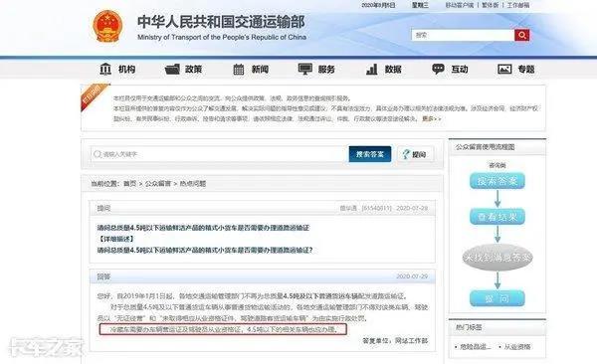Click the reply date 2020-07-29
The image size is (597, 364).
[x=412, y=276]
